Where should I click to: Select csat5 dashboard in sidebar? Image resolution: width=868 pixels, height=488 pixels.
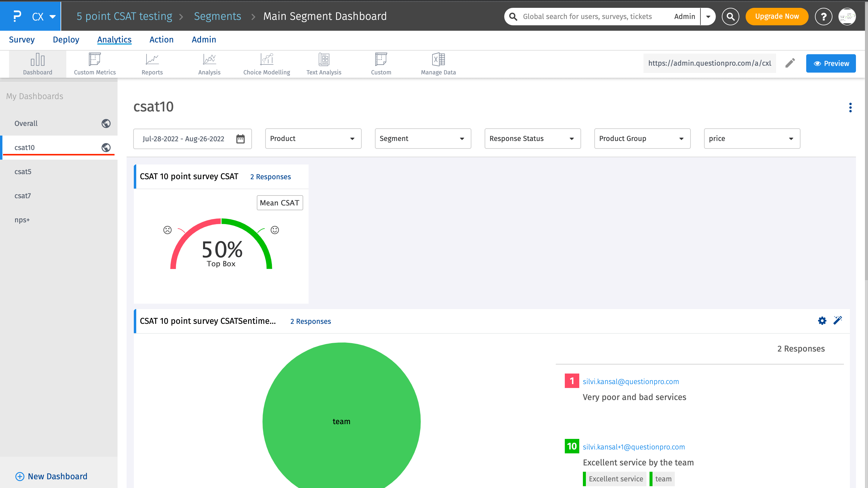click(23, 171)
